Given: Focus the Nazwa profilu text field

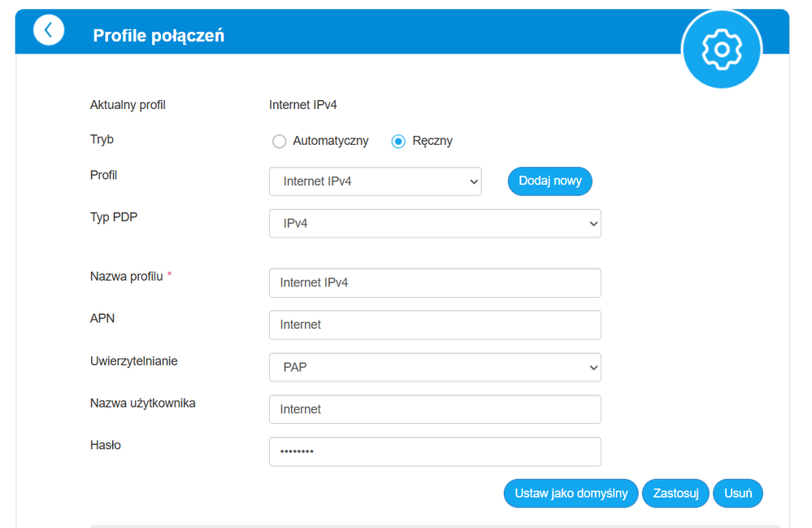Looking at the screenshot, I should [435, 282].
